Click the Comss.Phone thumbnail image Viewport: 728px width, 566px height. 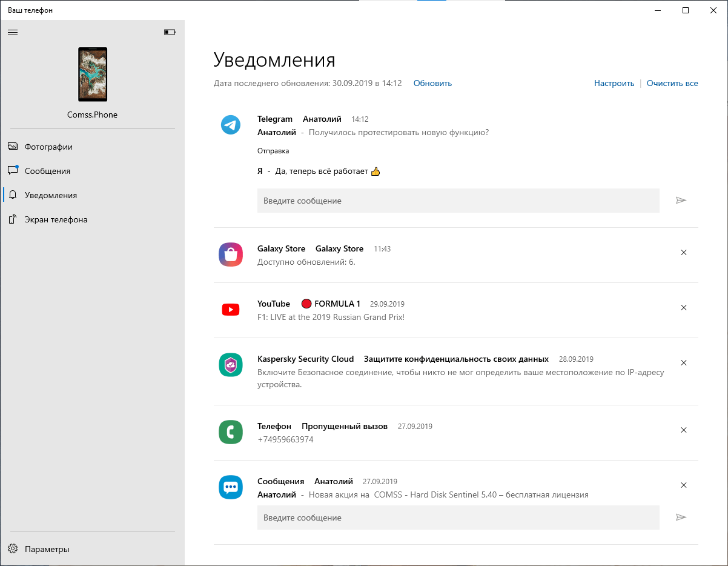tap(92, 74)
